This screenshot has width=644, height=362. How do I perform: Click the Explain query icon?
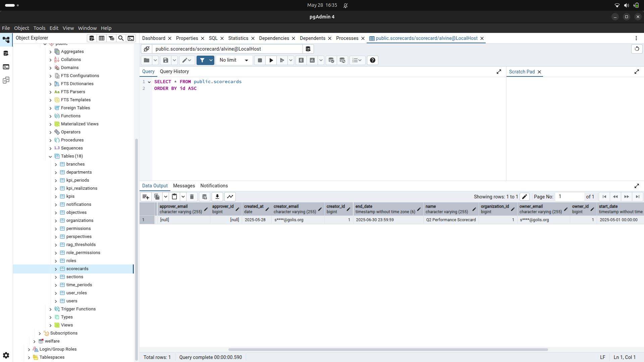[301, 60]
